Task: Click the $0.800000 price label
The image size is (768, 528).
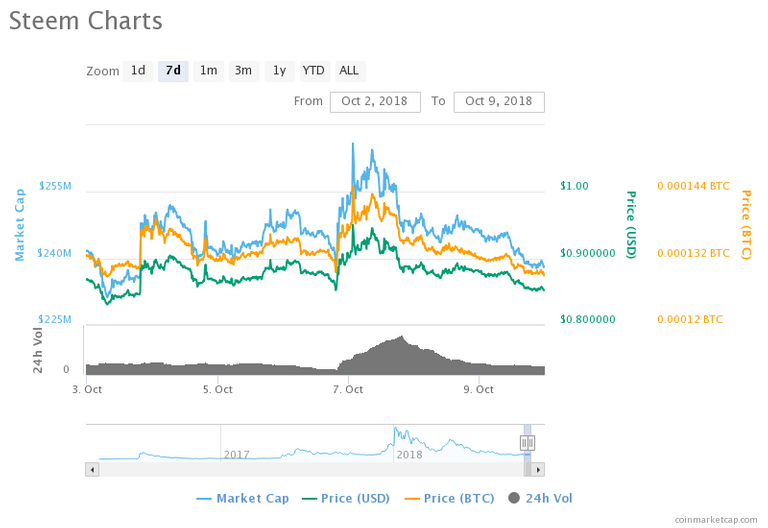Action: coord(588,319)
